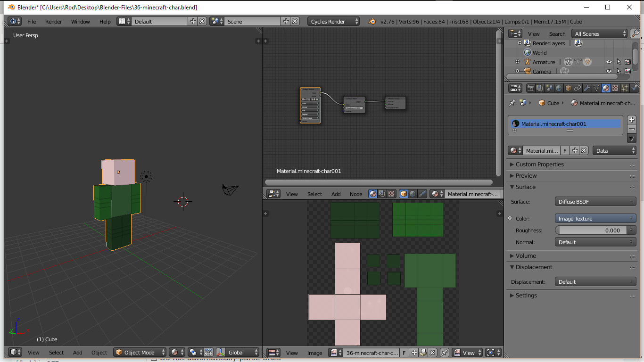This screenshot has width=644, height=362.
Task: Open the All Scenes outliner display dropdown
Action: tap(599, 34)
